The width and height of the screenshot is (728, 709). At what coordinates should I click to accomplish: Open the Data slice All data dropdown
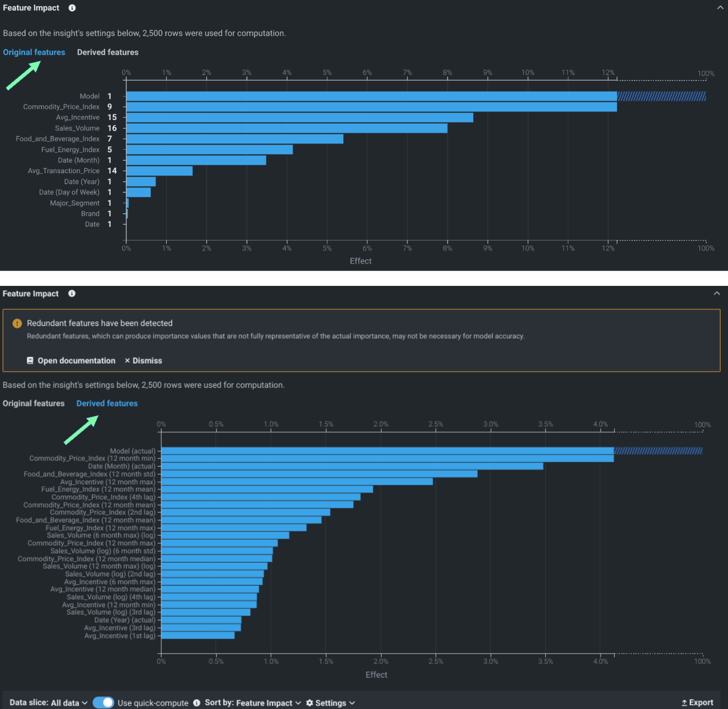pyautogui.click(x=49, y=703)
